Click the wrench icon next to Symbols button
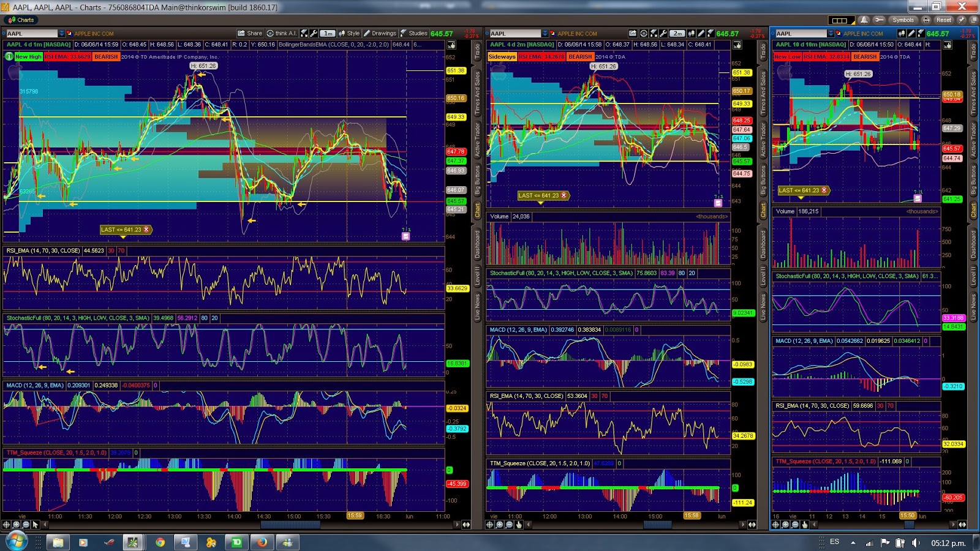 click(x=879, y=20)
